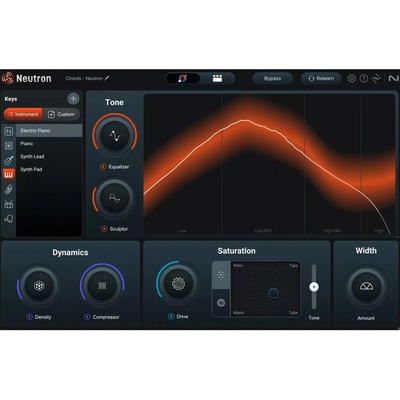400x400 pixels.
Task: Click the High-Mid band label
Action: click(332, 231)
